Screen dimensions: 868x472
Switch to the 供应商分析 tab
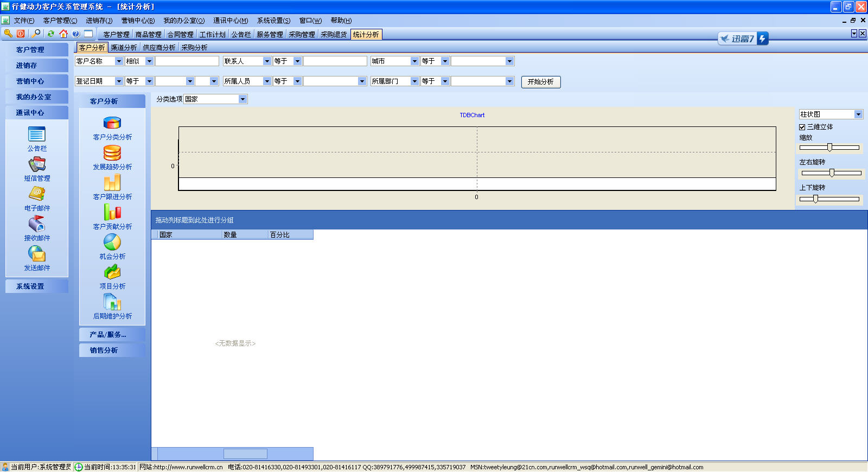(x=159, y=48)
